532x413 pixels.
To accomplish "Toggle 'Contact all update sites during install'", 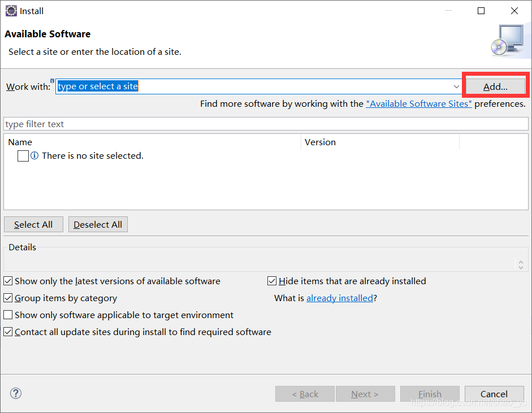I will tap(8, 332).
